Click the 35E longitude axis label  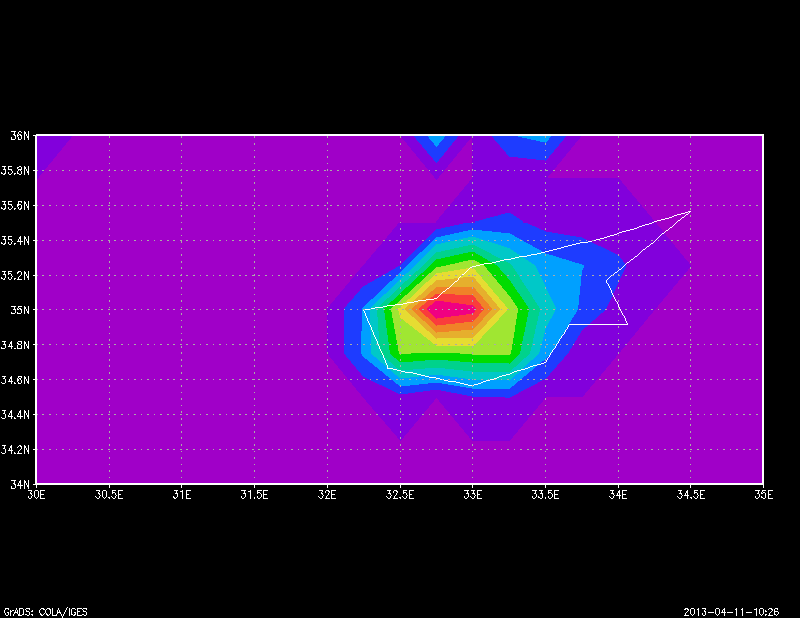(x=764, y=495)
